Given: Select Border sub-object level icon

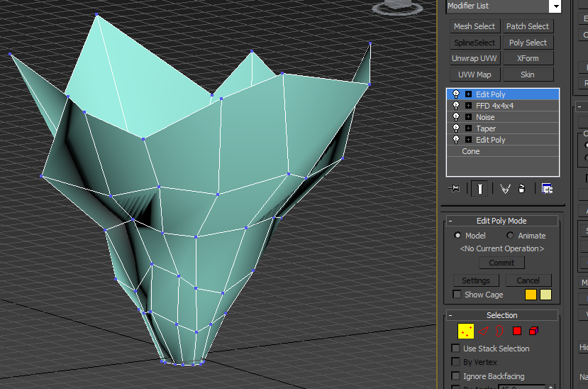Looking at the screenshot, I should click(x=499, y=331).
